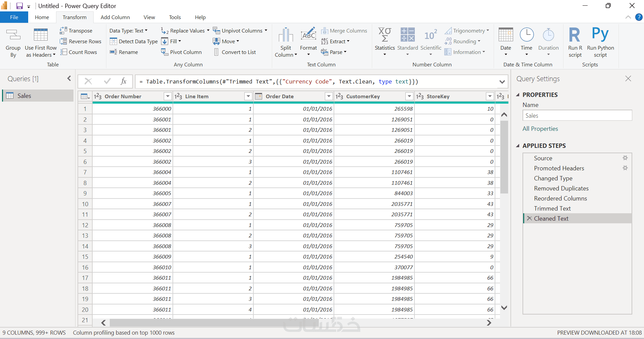644x339 pixels.
Task: Click the Reverse Rows icon
Action: pyautogui.click(x=63, y=41)
